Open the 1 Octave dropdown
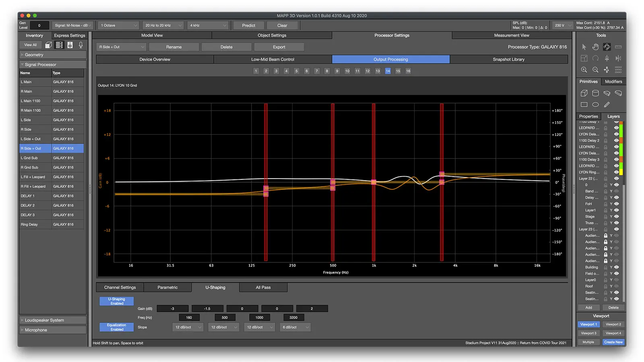The width and height of the screenshot is (644, 362). pyautogui.click(x=118, y=25)
